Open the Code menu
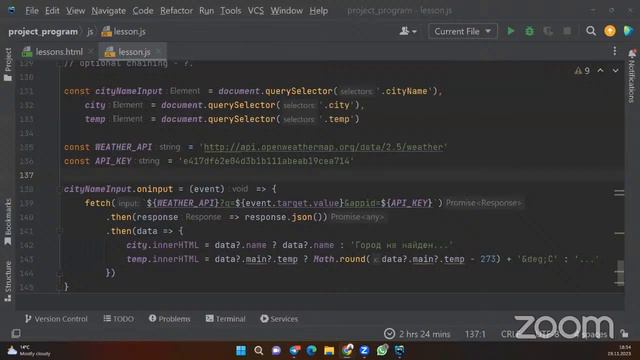The width and height of the screenshot is (640, 360). 143,11
